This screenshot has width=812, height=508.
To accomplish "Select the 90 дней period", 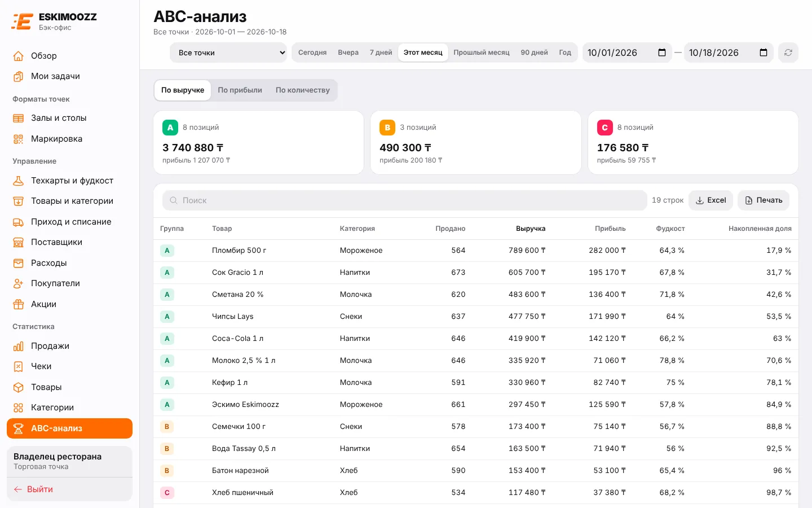I will click(x=535, y=52).
